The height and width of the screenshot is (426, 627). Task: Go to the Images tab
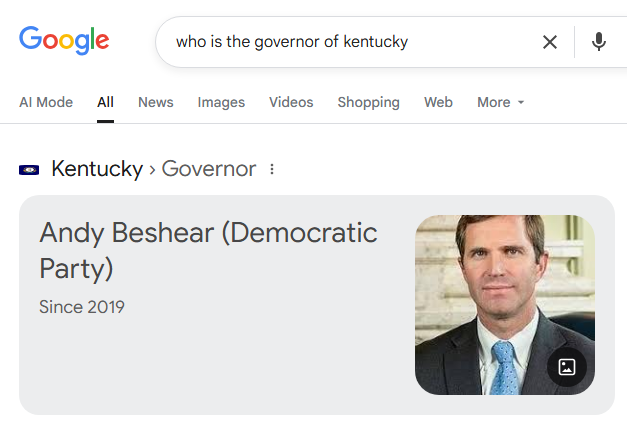click(221, 102)
